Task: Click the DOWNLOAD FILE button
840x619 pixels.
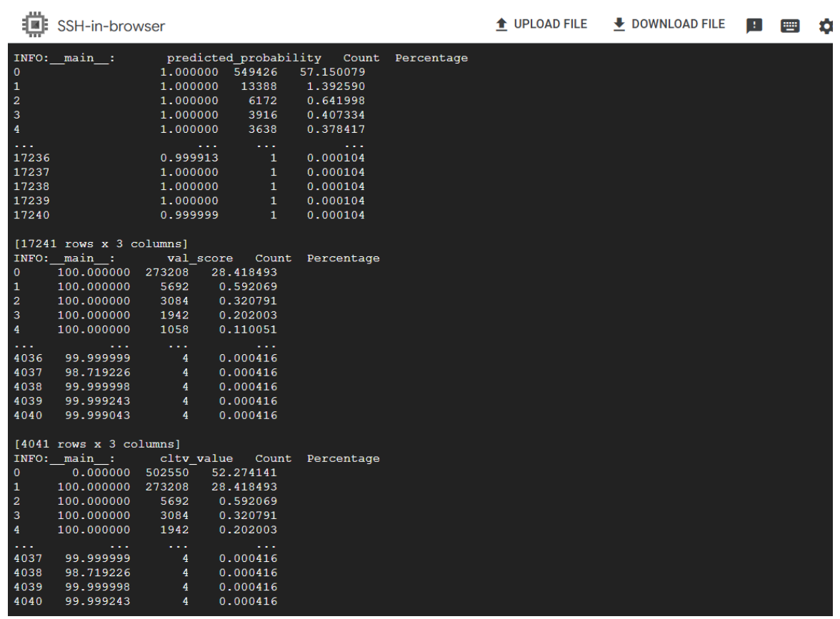Action: (669, 24)
